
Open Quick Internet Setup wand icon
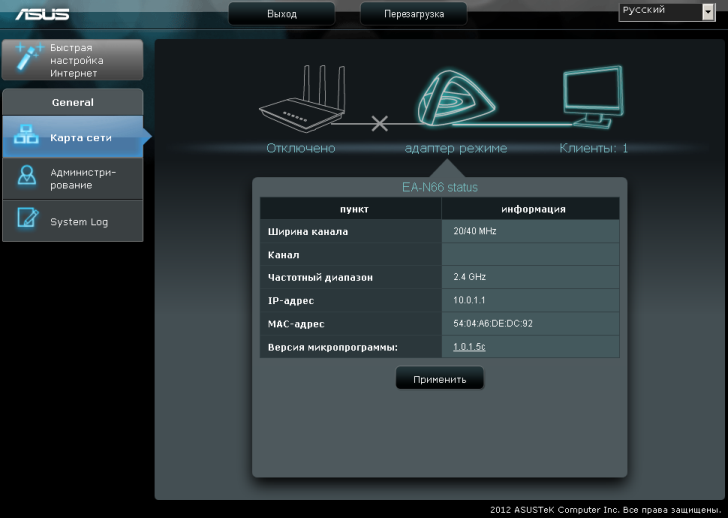point(24,60)
